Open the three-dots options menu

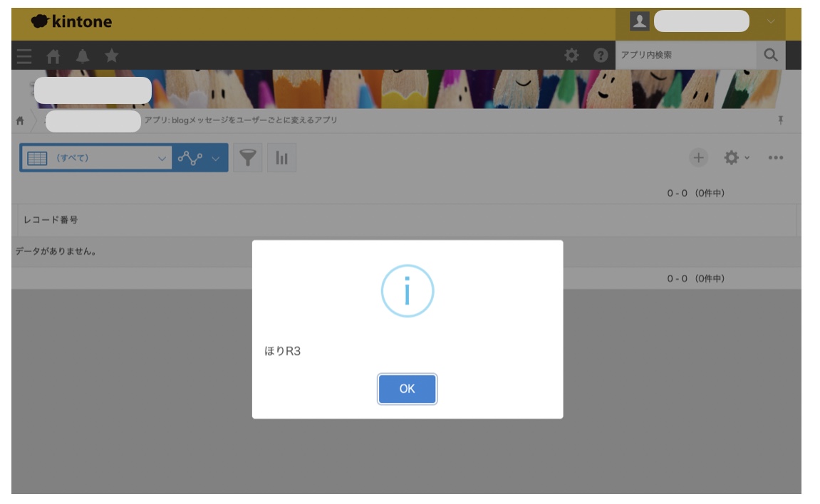tap(776, 157)
